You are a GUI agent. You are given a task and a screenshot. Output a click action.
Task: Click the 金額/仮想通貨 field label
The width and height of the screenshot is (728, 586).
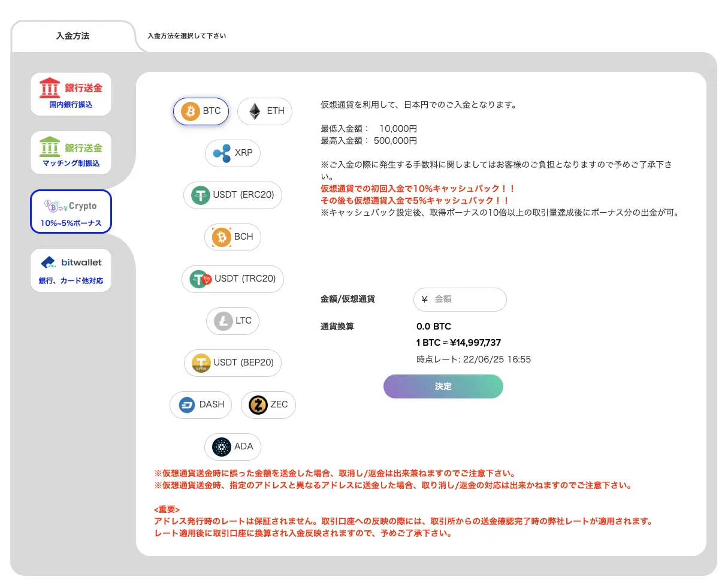tap(348, 300)
